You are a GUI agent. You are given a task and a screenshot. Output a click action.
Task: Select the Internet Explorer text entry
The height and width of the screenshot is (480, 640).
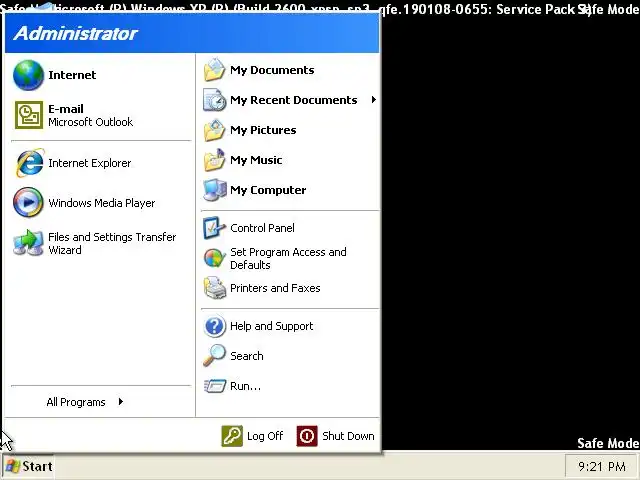pyautogui.click(x=90, y=163)
